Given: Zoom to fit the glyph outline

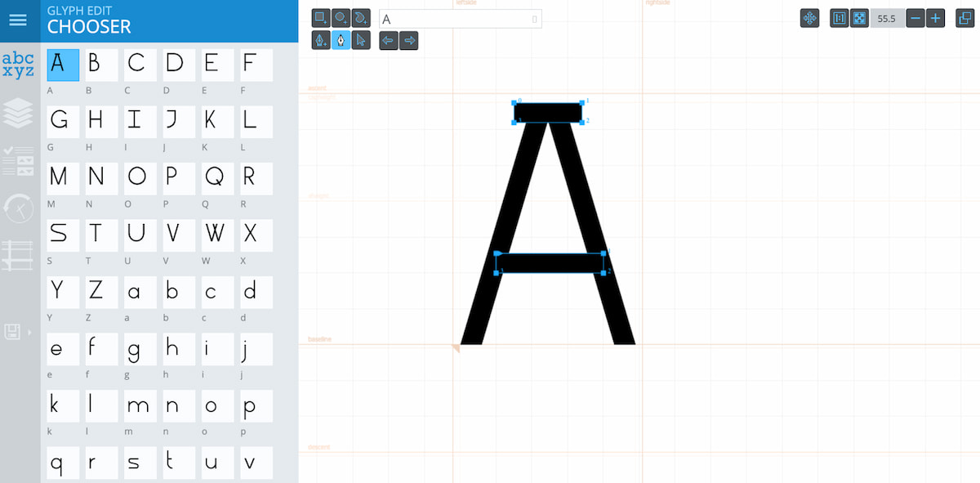Looking at the screenshot, I should click(859, 18).
